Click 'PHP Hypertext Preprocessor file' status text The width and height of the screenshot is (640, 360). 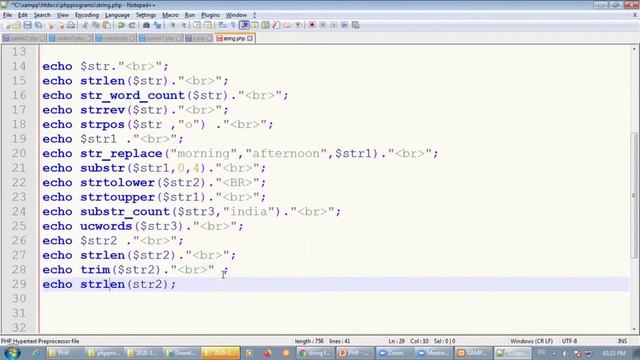40,341
